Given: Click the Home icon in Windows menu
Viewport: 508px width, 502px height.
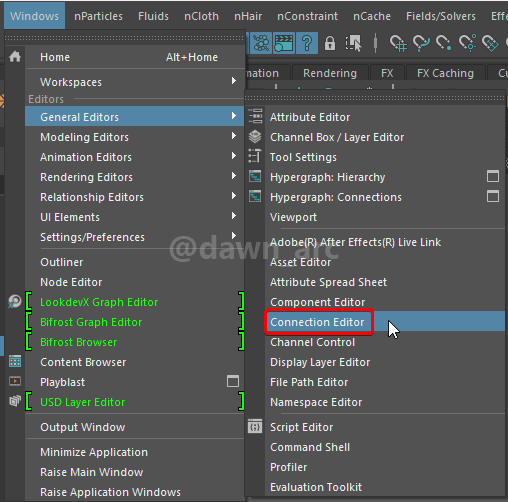Looking at the screenshot, I should (x=15, y=57).
